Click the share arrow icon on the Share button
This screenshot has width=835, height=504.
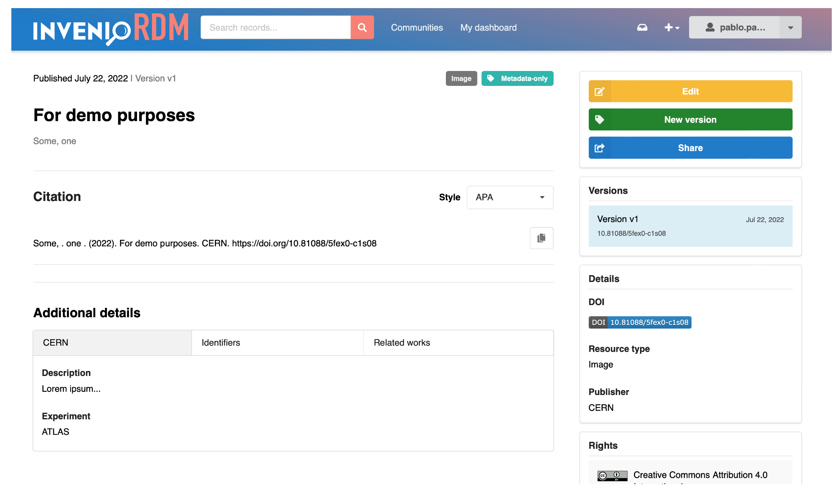pyautogui.click(x=600, y=147)
